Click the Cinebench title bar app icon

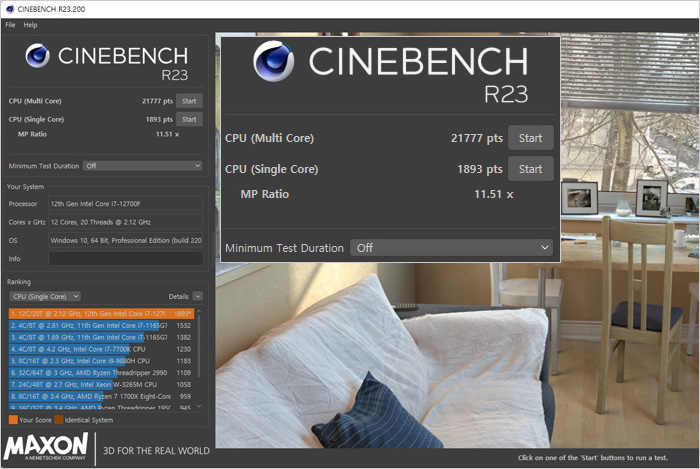(10, 8)
